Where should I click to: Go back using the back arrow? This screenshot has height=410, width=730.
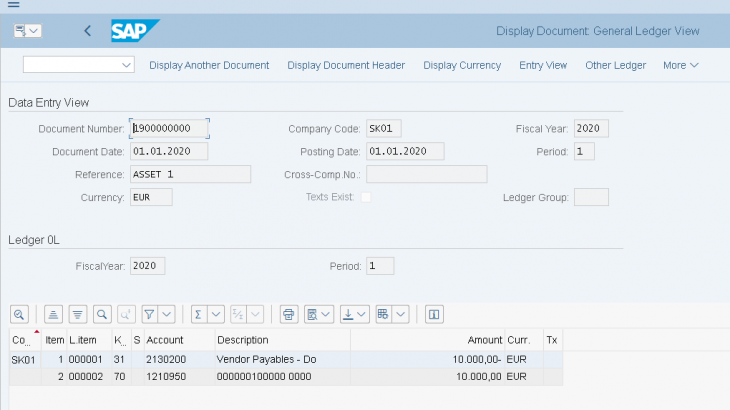tap(87, 31)
